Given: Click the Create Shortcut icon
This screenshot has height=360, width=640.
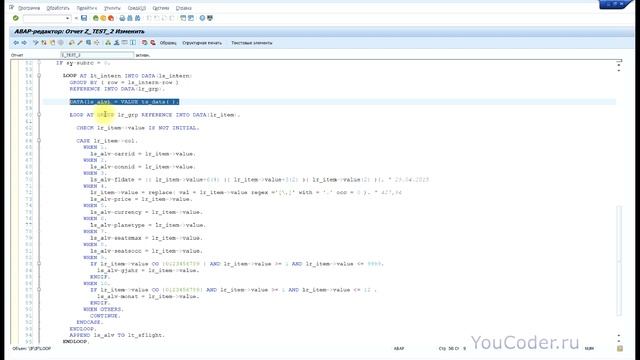Looking at the screenshot, I should pyautogui.click(x=191, y=18).
